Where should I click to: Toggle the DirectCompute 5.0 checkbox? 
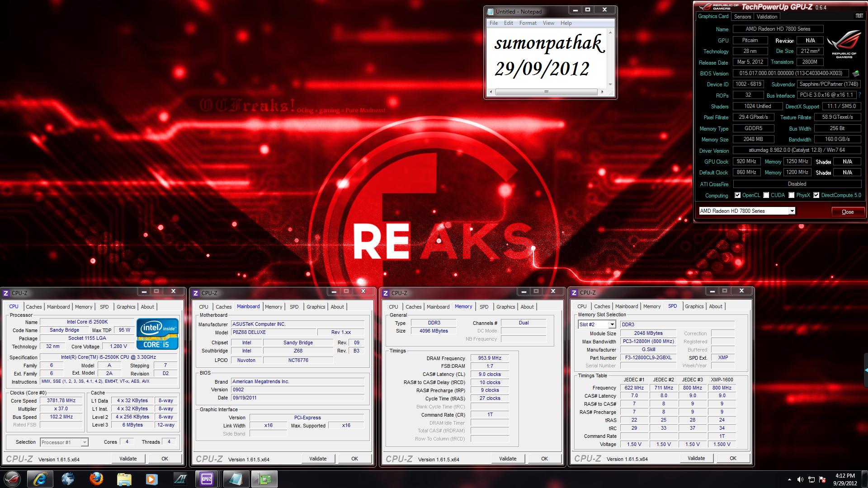click(x=816, y=195)
